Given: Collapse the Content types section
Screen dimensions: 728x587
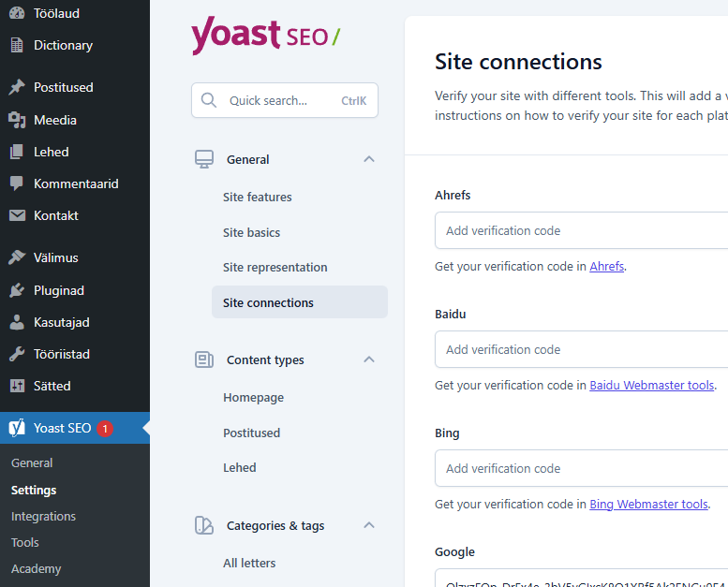Looking at the screenshot, I should pyautogui.click(x=369, y=360).
